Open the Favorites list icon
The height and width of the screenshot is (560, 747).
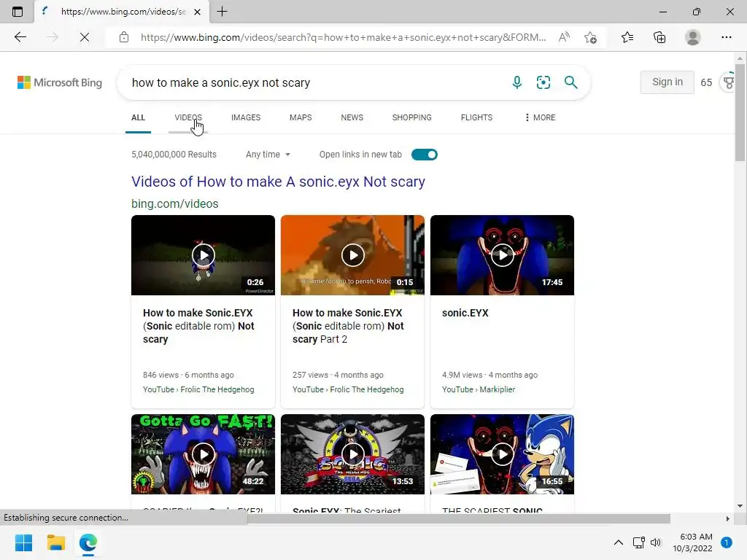(x=627, y=37)
